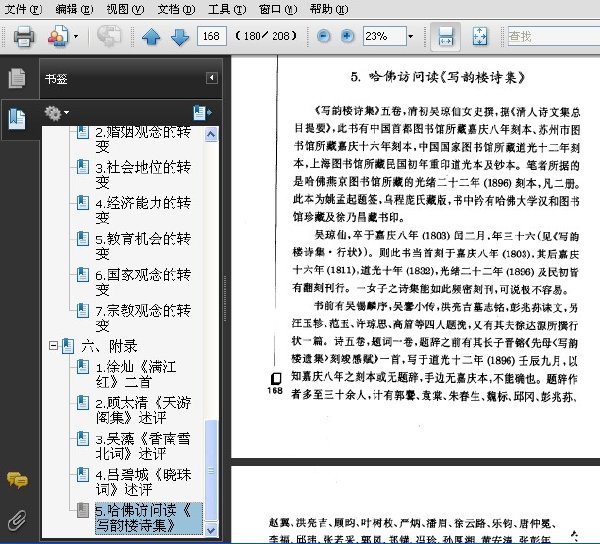This screenshot has width=600, height=544.
Task: Click bookmark icon beside 7.宗教观念的转变
Action: click(83, 311)
